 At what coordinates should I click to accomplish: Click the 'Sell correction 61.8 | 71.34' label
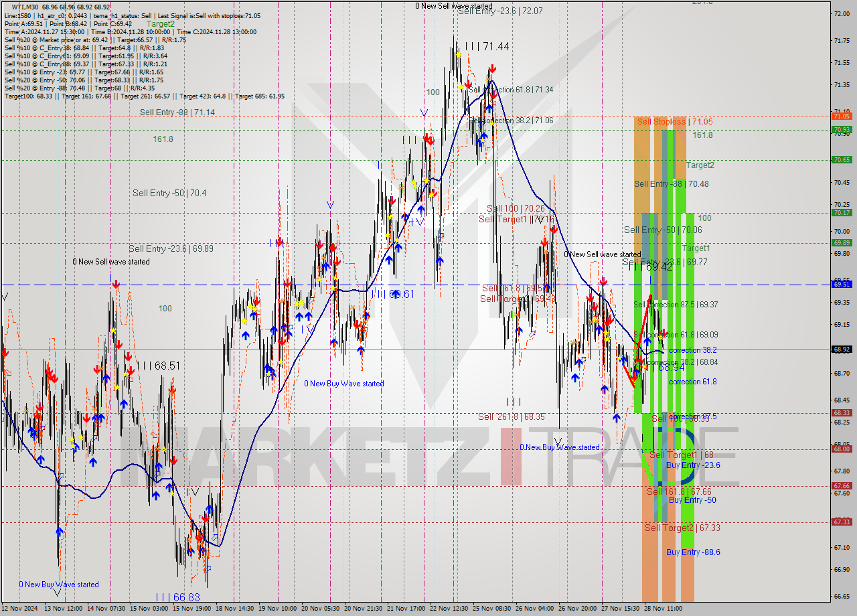tap(511, 89)
